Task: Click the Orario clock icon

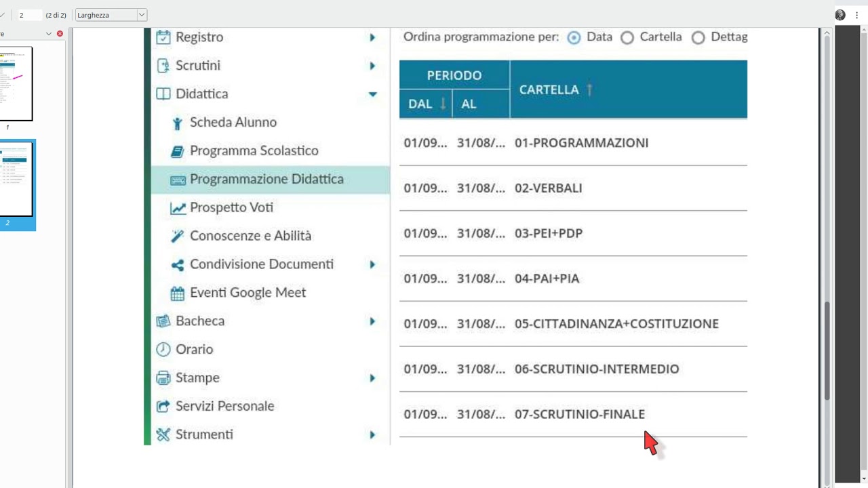Action: (163, 350)
